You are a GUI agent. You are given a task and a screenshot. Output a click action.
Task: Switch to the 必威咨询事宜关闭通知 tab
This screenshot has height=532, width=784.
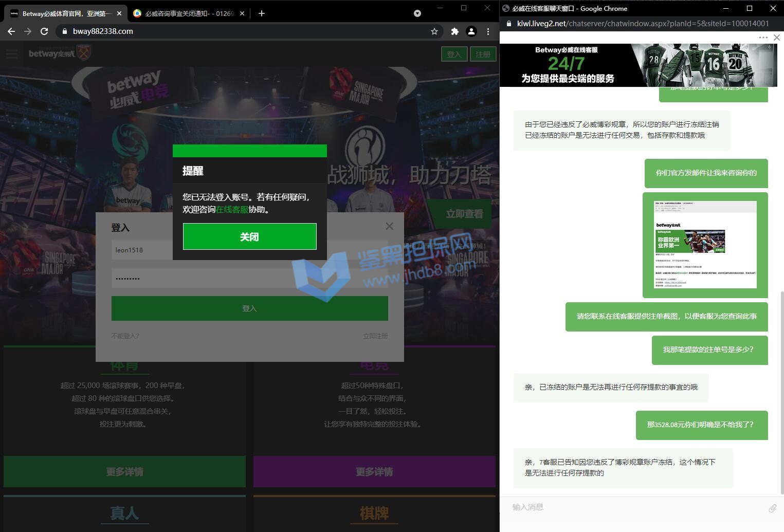point(189,13)
